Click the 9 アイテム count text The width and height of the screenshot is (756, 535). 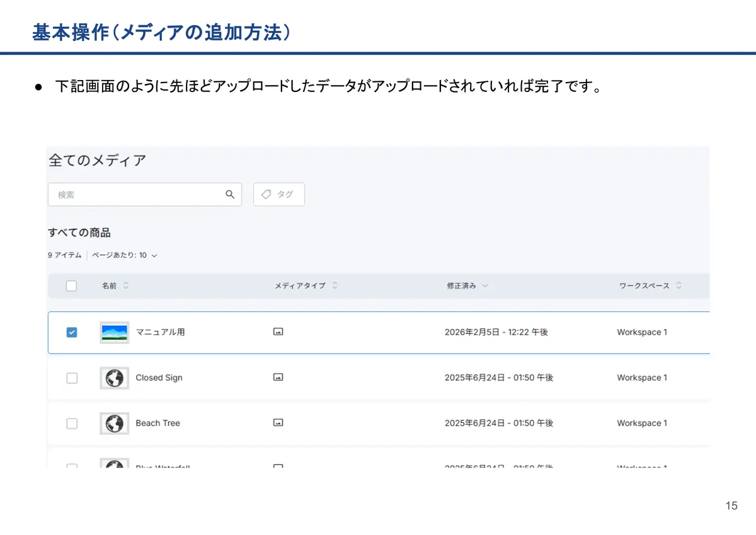pos(65,255)
